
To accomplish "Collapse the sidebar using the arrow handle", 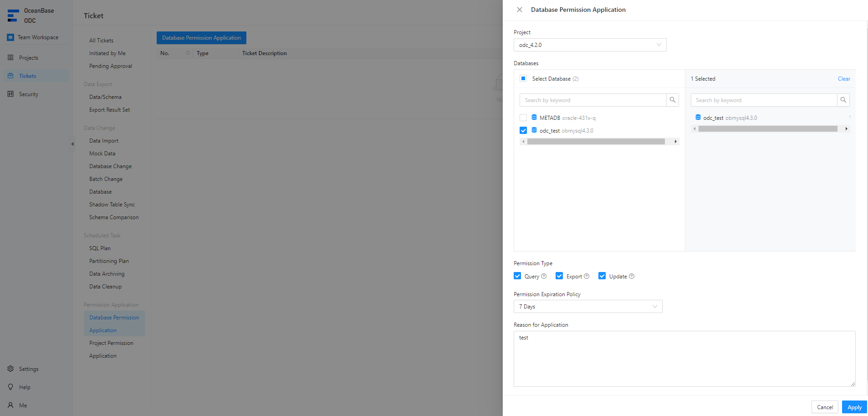I will click(72, 144).
